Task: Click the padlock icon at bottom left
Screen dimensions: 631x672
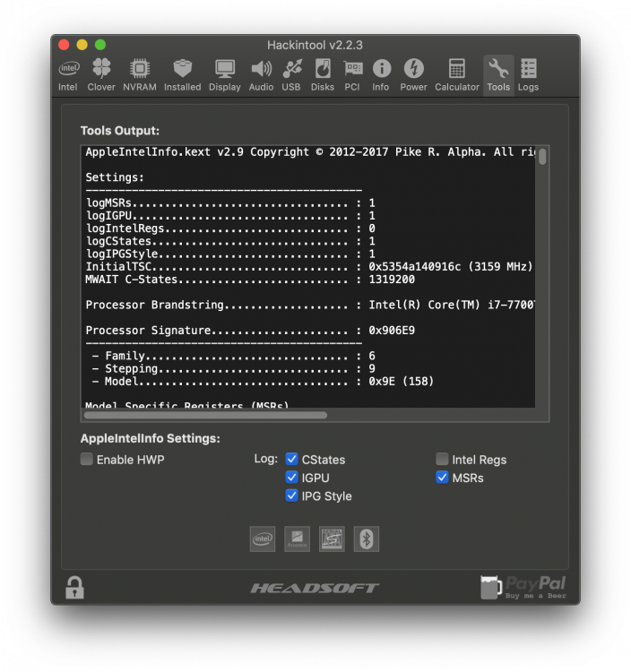Action: (x=74, y=587)
